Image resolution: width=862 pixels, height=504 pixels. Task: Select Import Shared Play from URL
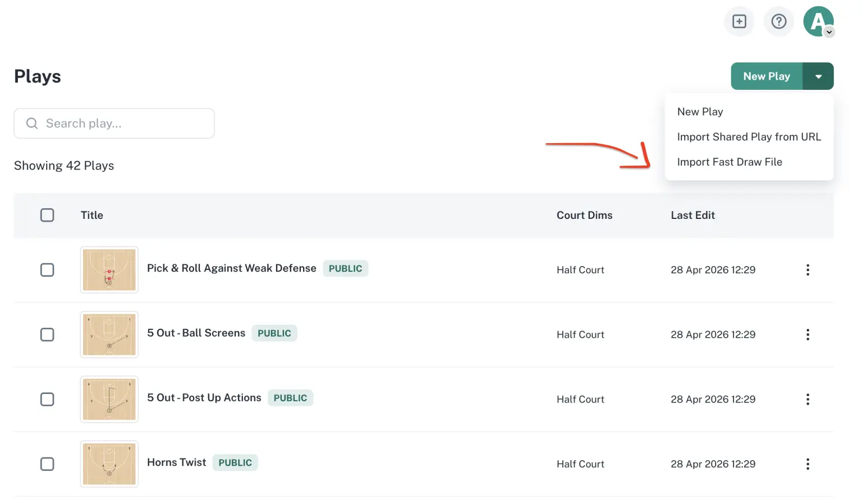pyautogui.click(x=749, y=137)
